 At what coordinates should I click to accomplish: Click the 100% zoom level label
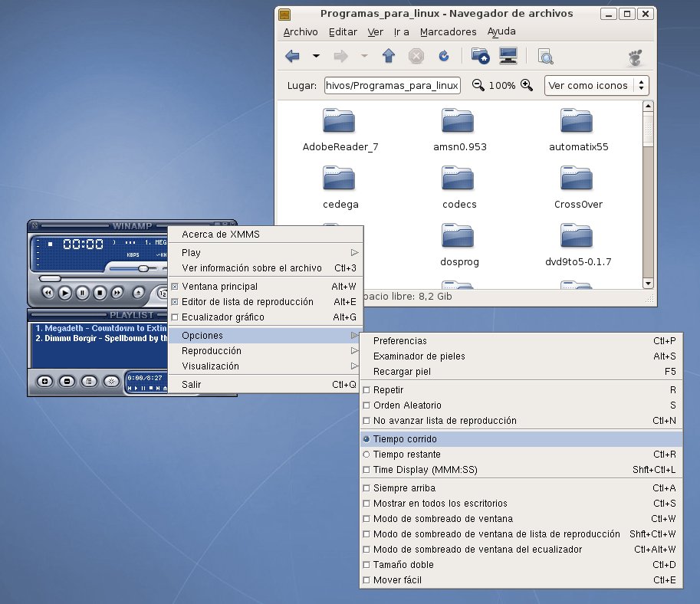click(x=502, y=85)
